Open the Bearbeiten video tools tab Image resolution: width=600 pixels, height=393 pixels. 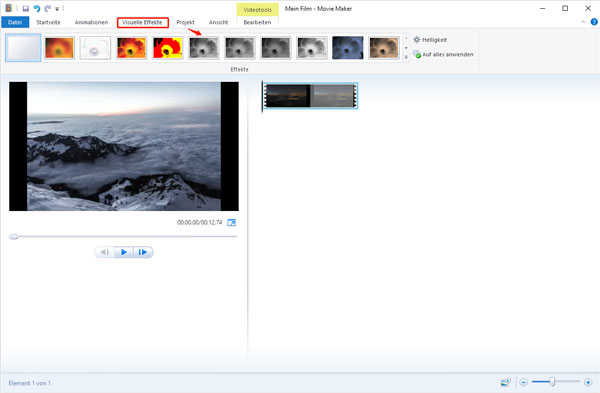pyautogui.click(x=257, y=22)
